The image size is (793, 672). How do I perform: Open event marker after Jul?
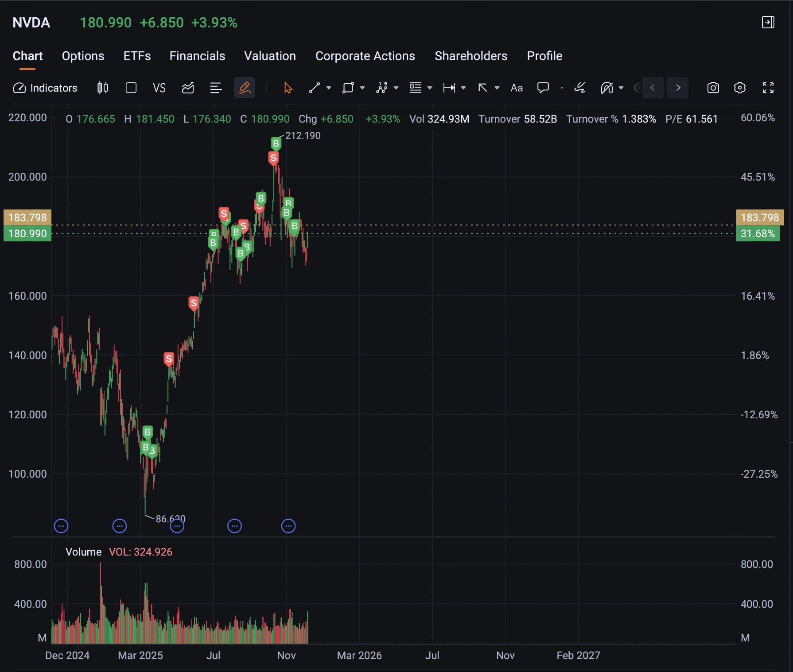(x=234, y=526)
